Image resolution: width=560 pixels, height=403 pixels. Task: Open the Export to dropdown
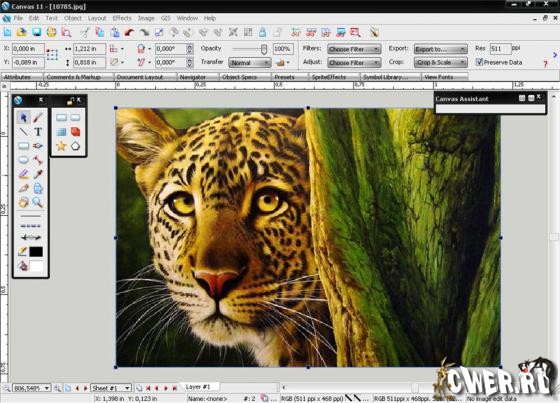point(441,49)
